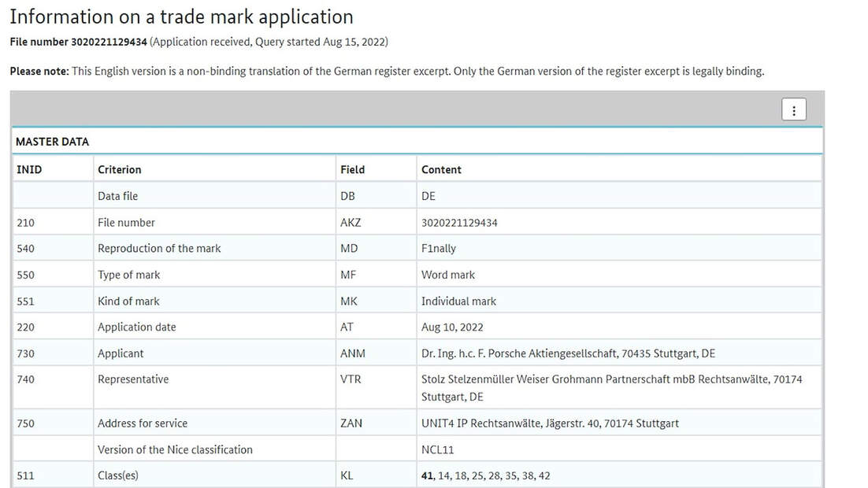
Task: Select the 'Data file' criterion cell
Action: [214, 196]
